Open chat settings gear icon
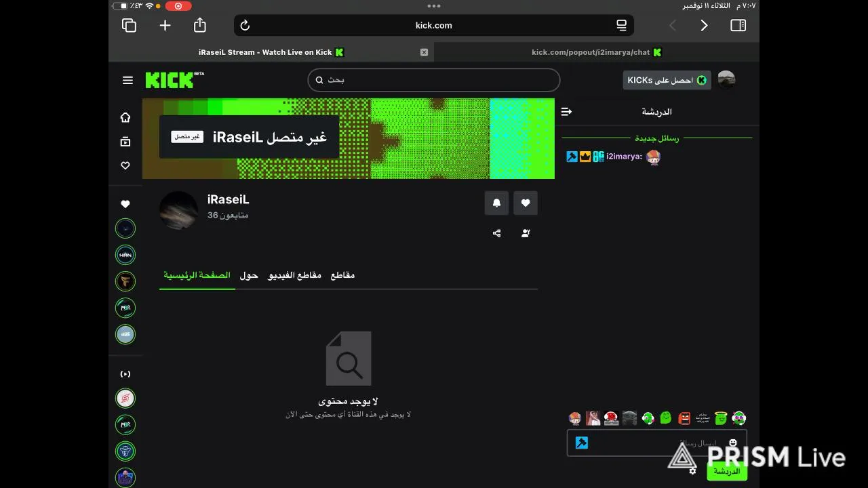The width and height of the screenshot is (868, 488). (x=692, y=471)
